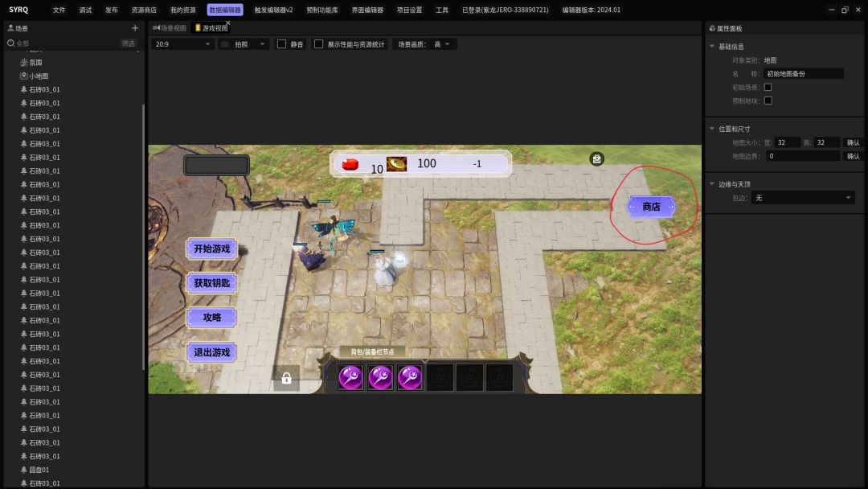This screenshot has height=489, width=868.
Task: Click the 编辑器版本: 2024.01 text
Action: 591,10
